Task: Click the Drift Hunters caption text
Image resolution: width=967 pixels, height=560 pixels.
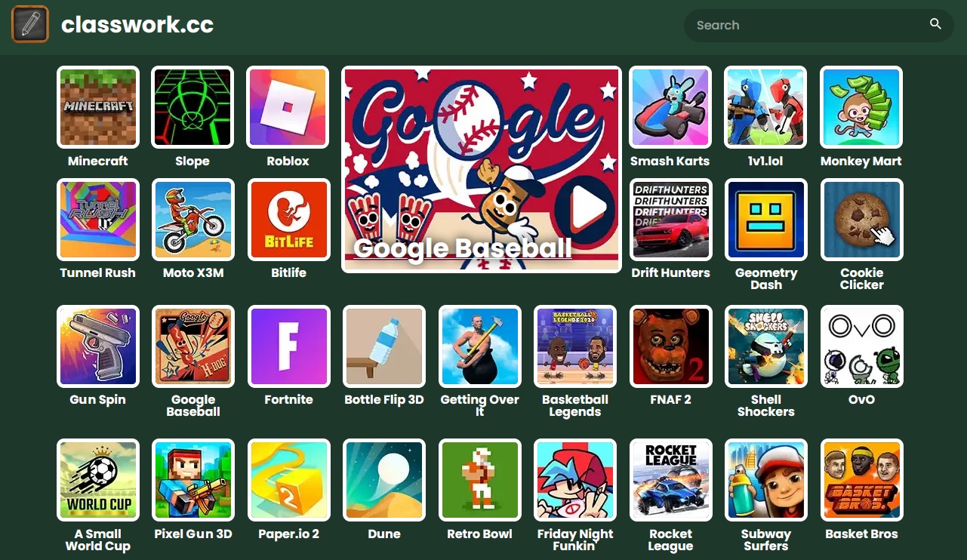Action: coord(671,272)
